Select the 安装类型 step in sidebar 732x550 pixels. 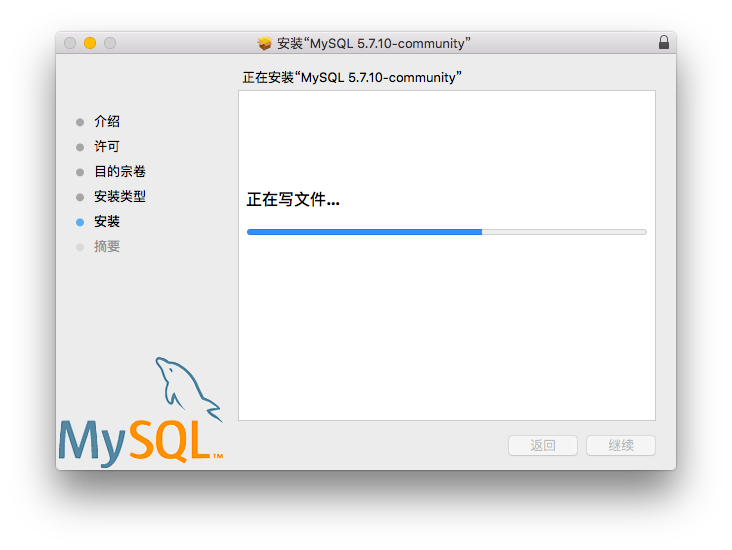tap(120, 196)
